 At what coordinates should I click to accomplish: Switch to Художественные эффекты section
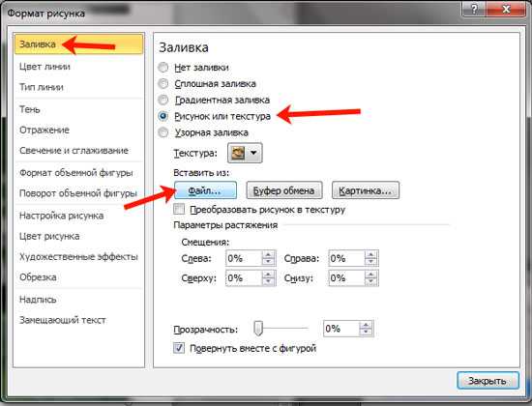point(78,256)
